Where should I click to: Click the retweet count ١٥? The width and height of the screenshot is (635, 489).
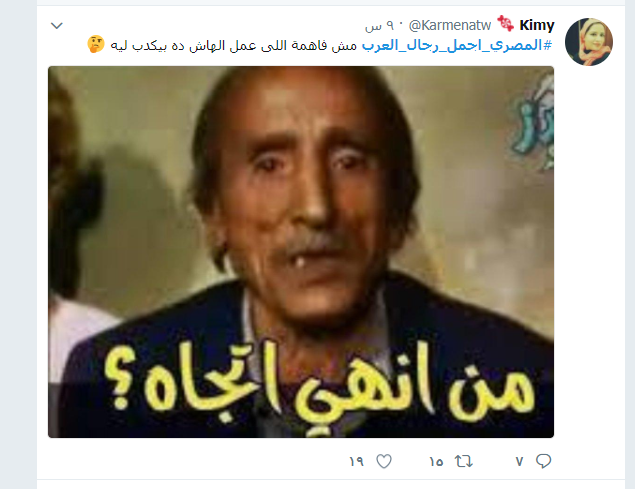[x=436, y=461]
